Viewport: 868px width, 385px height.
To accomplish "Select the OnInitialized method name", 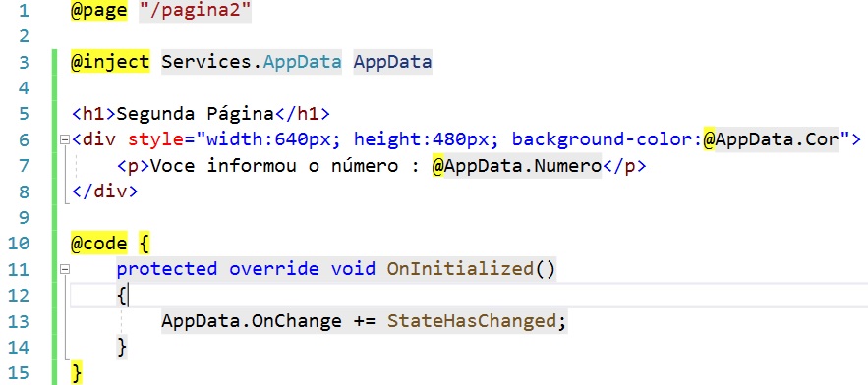I will coord(459,269).
